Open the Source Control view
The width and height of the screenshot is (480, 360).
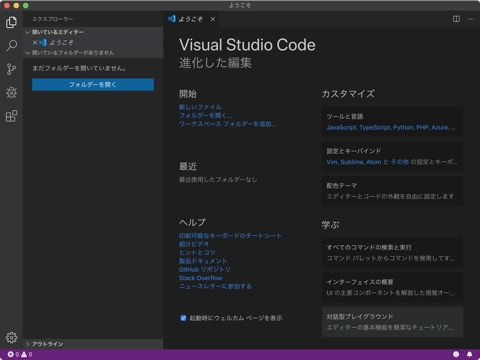pos(11,69)
